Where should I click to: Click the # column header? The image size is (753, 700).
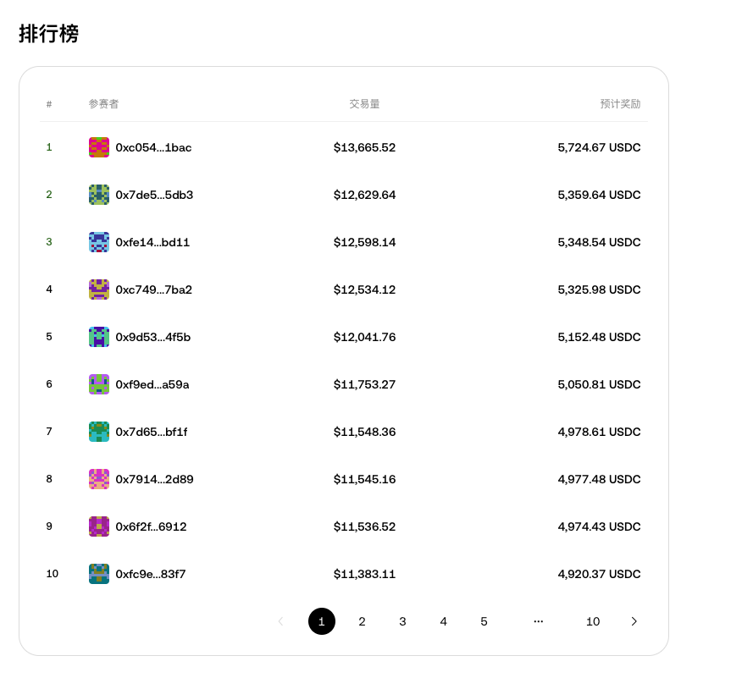point(49,104)
